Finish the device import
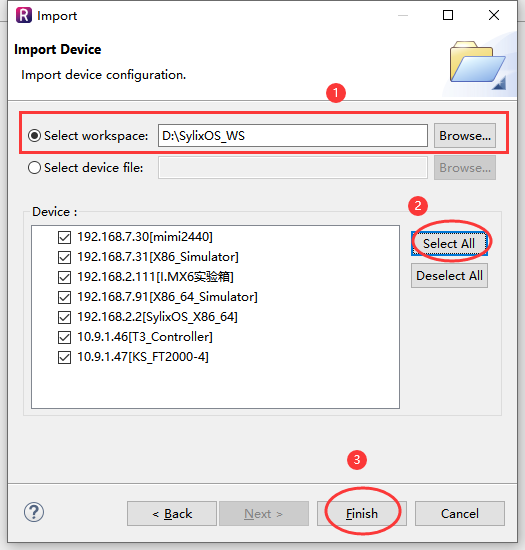The width and height of the screenshot is (525, 550). [362, 514]
